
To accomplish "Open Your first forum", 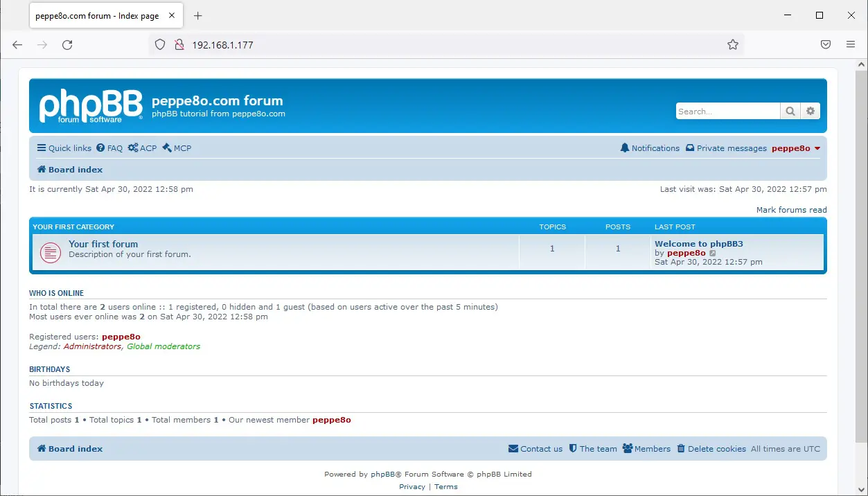I will point(103,244).
